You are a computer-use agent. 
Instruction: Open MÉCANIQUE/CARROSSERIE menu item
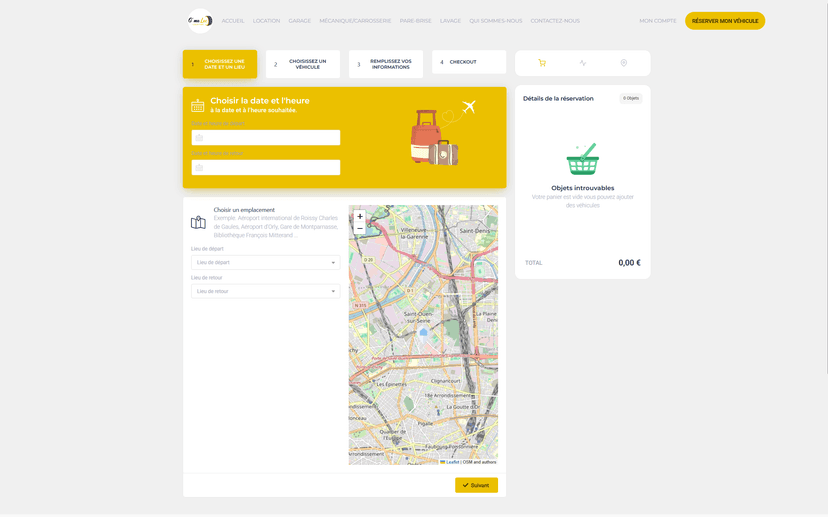point(355,21)
